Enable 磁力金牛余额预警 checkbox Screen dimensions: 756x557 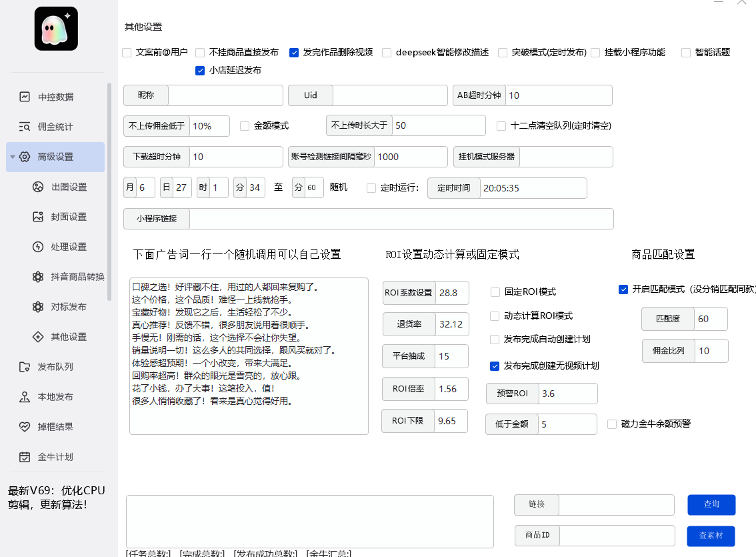click(x=612, y=424)
